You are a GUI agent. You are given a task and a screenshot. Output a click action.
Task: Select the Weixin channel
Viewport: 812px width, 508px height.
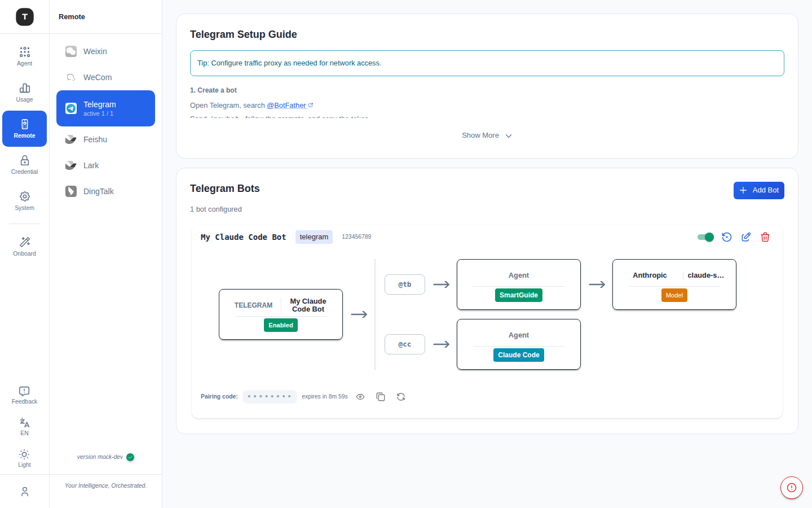click(106, 51)
